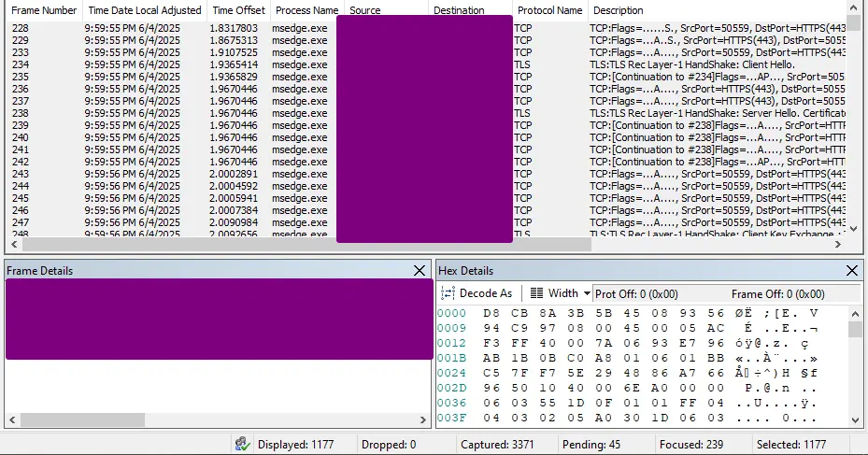Click hex offset 0036 row label
The image size is (868, 455).
point(451,403)
